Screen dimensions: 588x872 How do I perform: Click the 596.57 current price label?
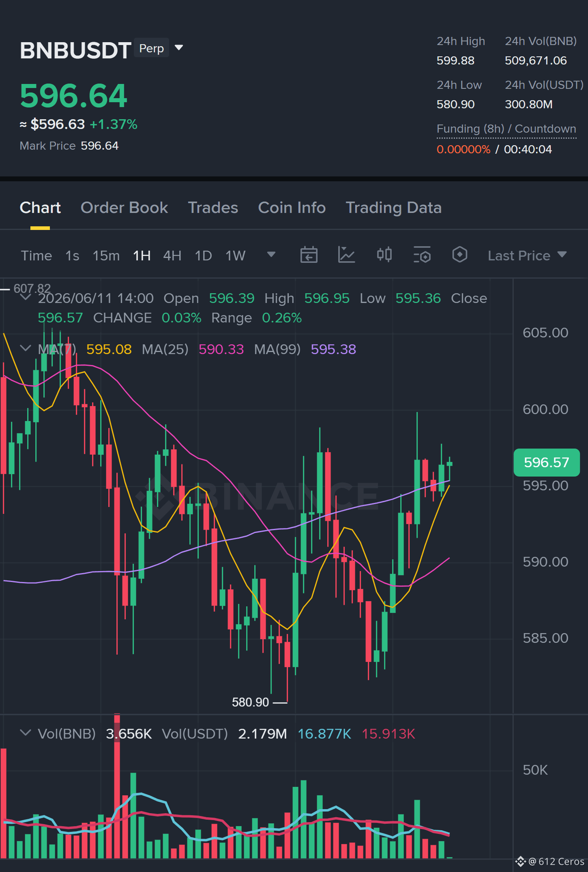(x=546, y=462)
